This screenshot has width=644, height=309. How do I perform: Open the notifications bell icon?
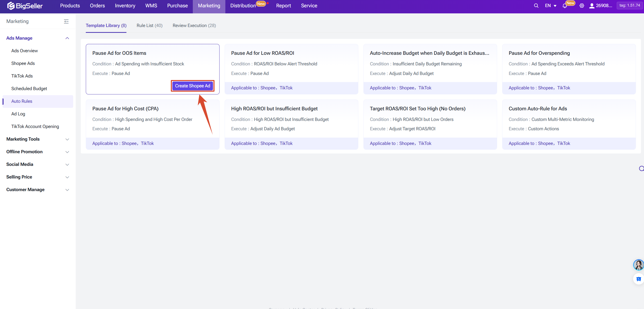click(565, 6)
